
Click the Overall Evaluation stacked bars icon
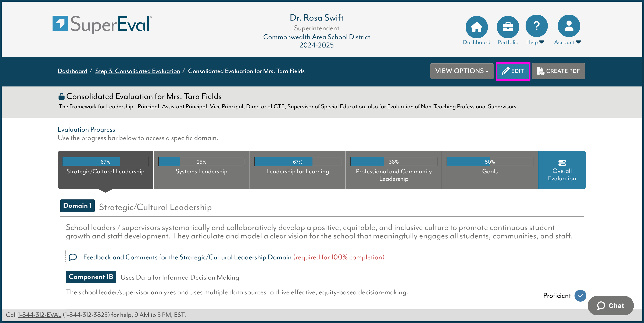tap(562, 163)
